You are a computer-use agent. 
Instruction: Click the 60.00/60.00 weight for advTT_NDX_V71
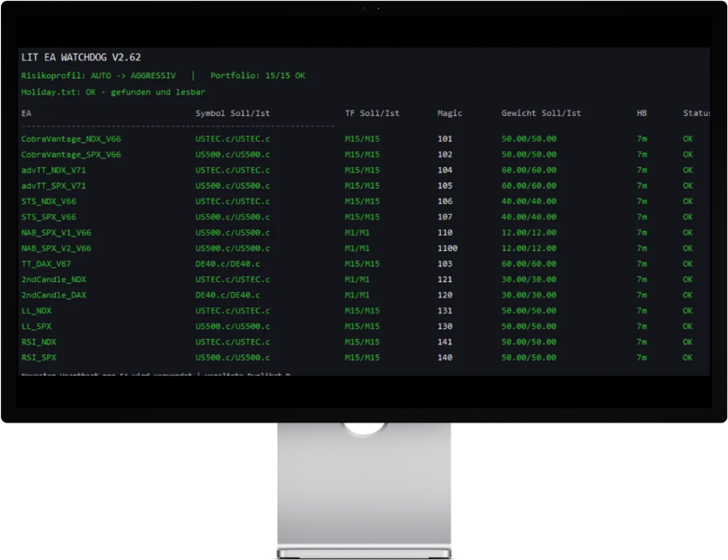point(528,171)
